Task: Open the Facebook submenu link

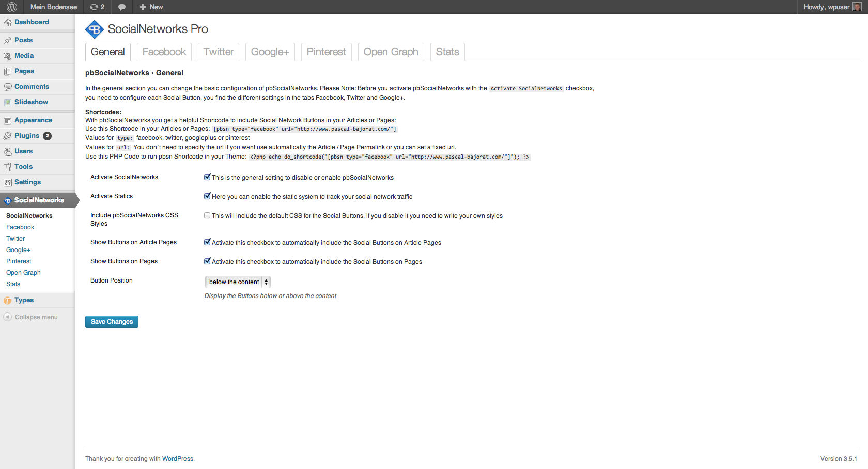Action: (x=20, y=227)
